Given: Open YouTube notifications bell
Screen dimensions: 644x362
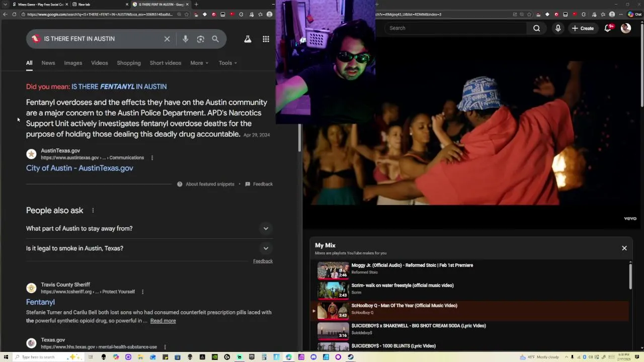Looking at the screenshot, I should [608, 28].
